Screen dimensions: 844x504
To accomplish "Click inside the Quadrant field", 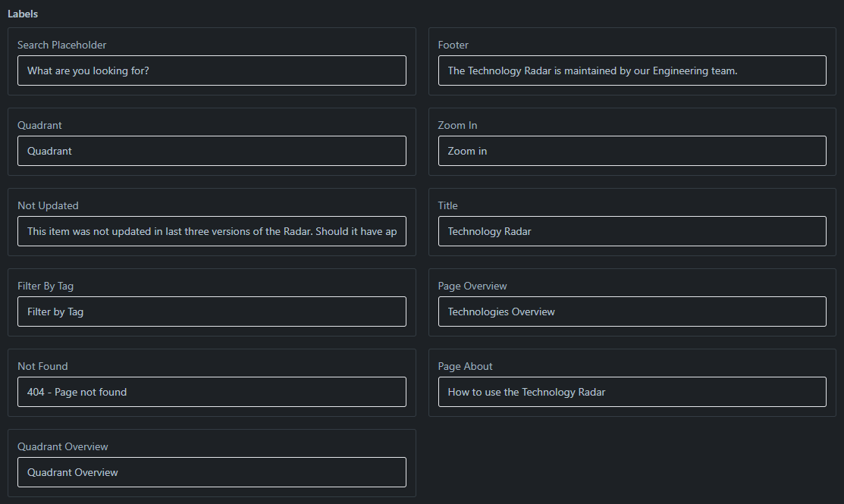I will click(x=212, y=151).
